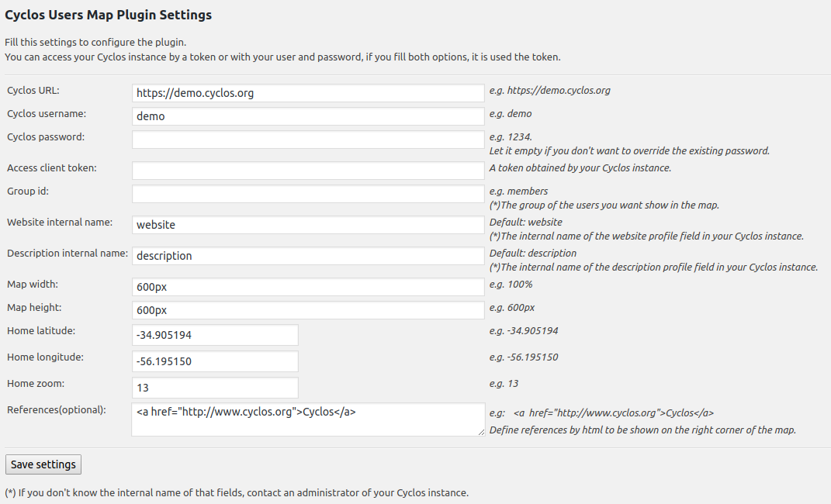
Task: Grab the References textarea resize handle
Action: [x=481, y=432]
